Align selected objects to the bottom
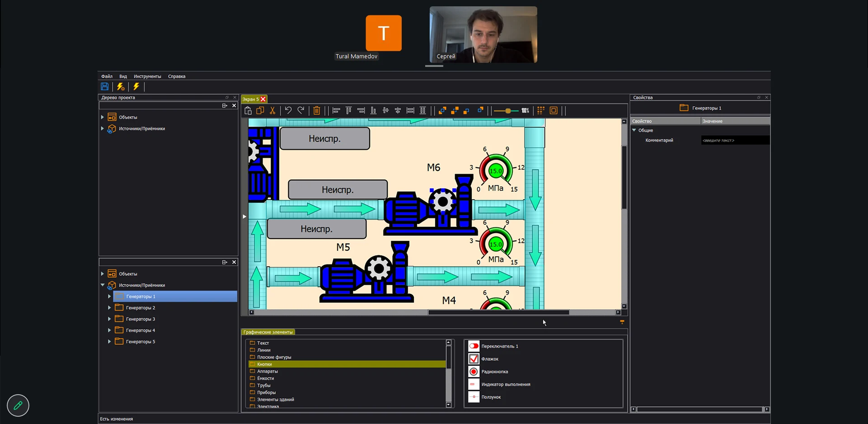Image resolution: width=868 pixels, height=424 pixels. tap(373, 110)
